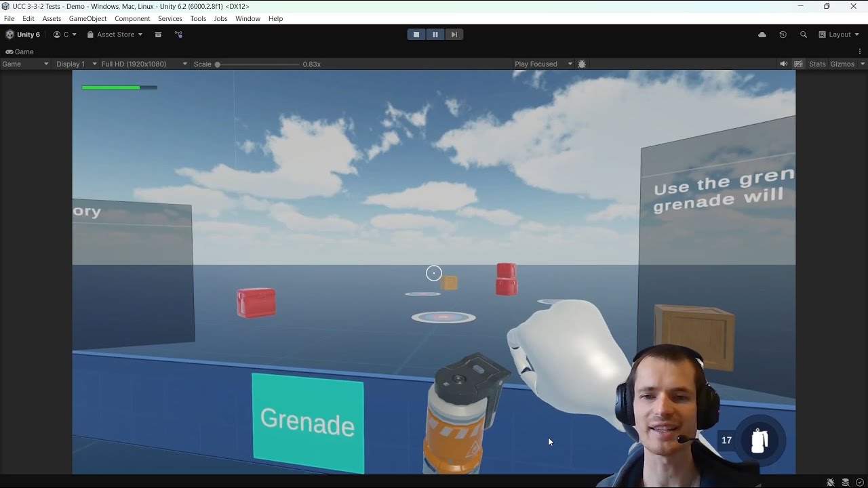Open the Services menu
This screenshot has height=488, width=868.
tap(170, 18)
